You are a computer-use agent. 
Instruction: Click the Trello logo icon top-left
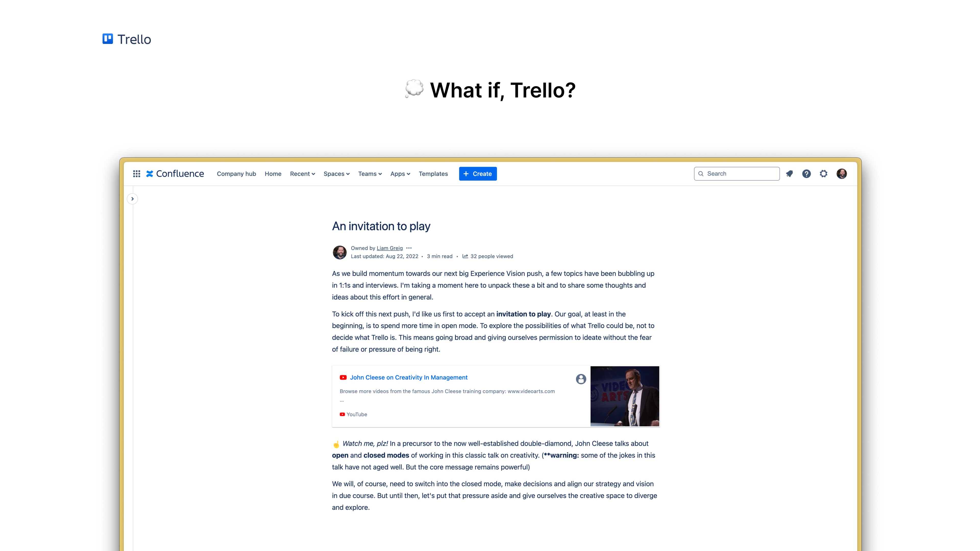(x=108, y=39)
